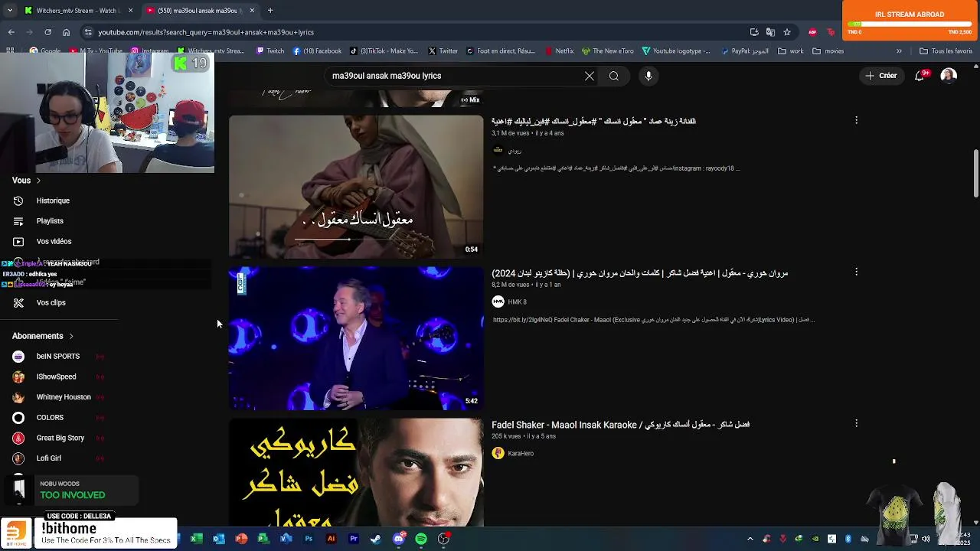Open the COLORS channel subscription
The width and height of the screenshot is (980, 551).
[x=50, y=418]
